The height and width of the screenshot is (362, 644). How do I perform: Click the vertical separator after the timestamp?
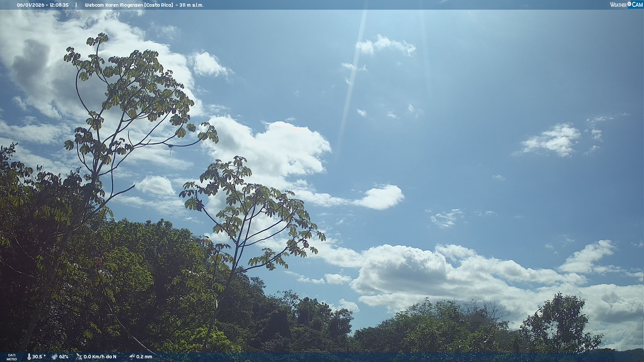[76, 5]
